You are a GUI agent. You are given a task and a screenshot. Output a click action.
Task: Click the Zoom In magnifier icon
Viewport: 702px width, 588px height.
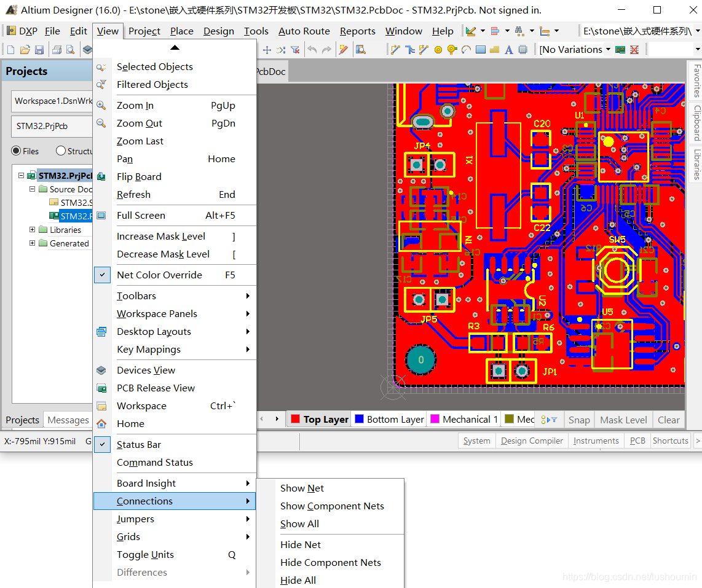pos(102,106)
